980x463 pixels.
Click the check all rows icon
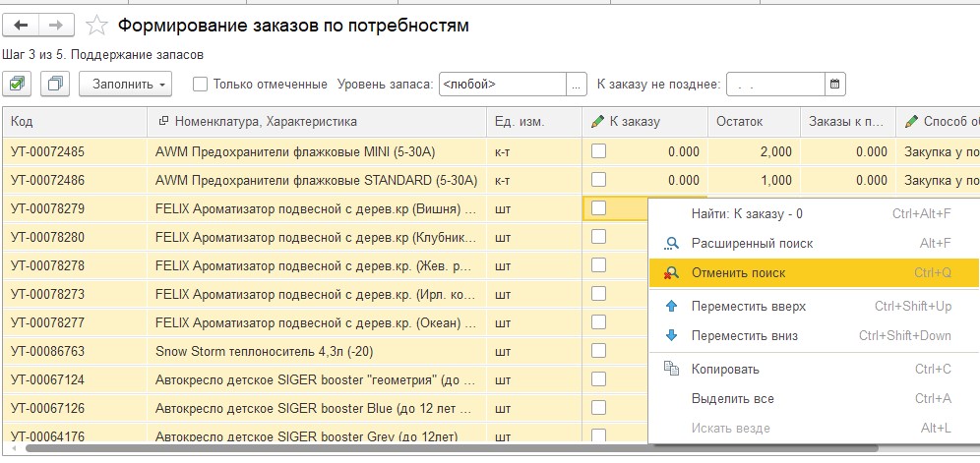(17, 85)
